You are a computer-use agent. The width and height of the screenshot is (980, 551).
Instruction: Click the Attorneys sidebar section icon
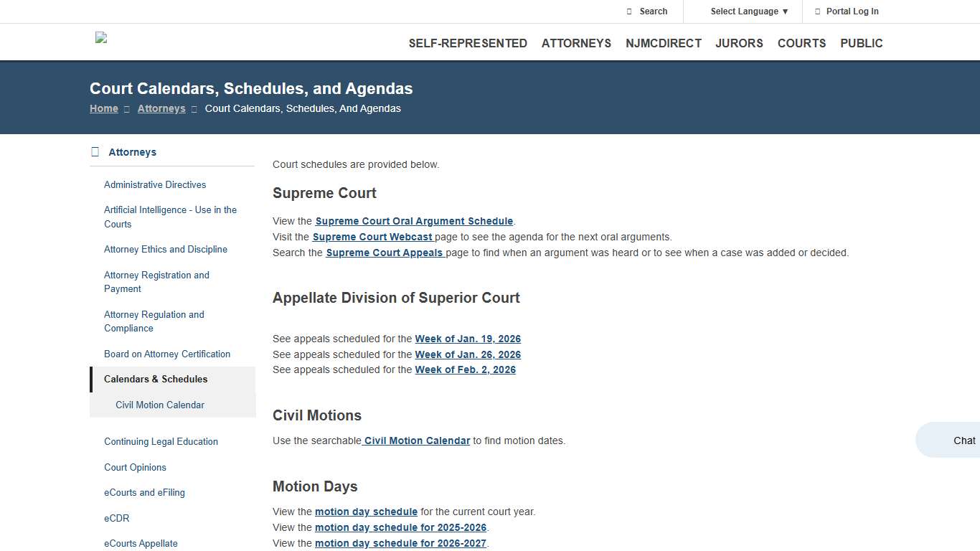coord(94,151)
